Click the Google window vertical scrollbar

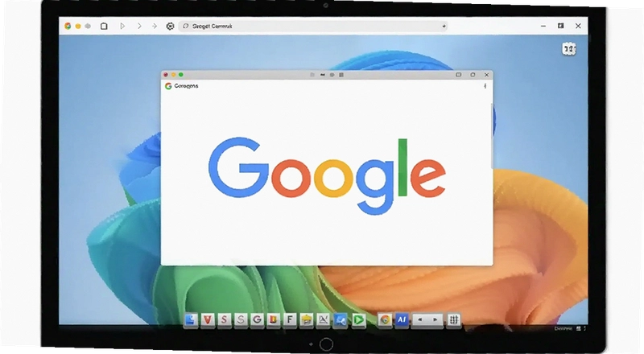point(491,135)
